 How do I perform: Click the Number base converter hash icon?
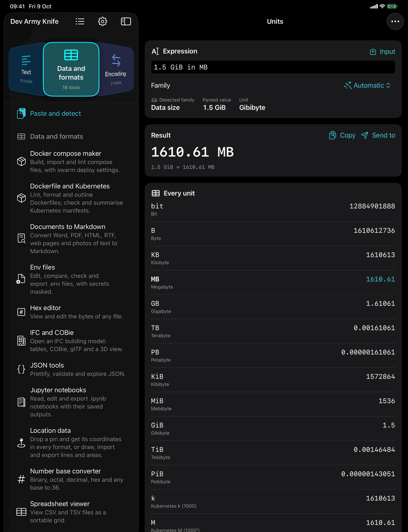point(21,479)
